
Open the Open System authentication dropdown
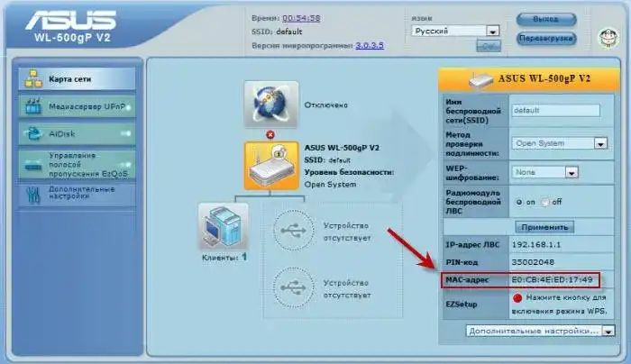click(560, 143)
